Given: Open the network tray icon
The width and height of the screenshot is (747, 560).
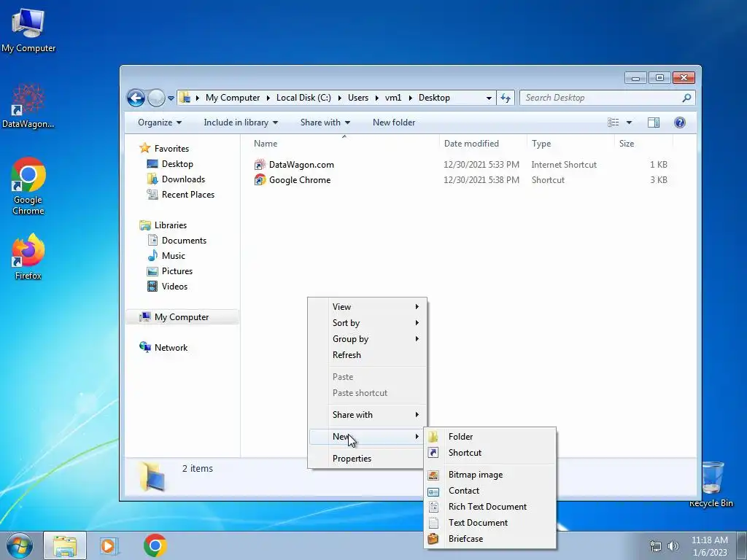Looking at the screenshot, I should (656, 546).
